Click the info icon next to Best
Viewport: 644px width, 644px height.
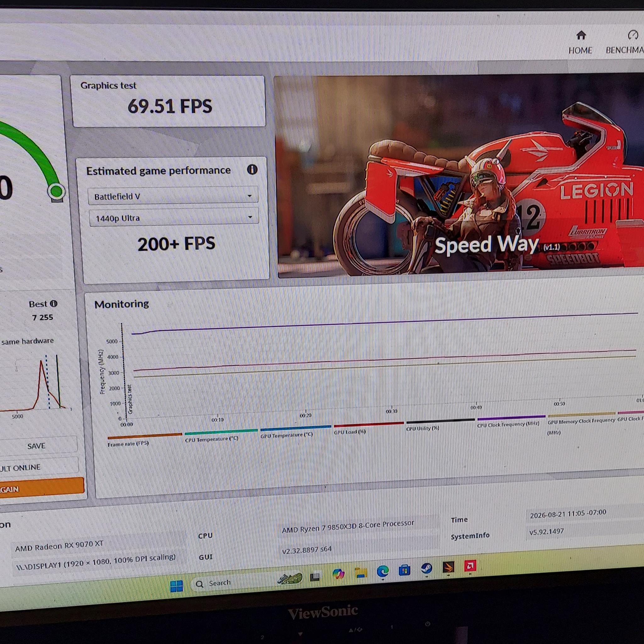54,304
